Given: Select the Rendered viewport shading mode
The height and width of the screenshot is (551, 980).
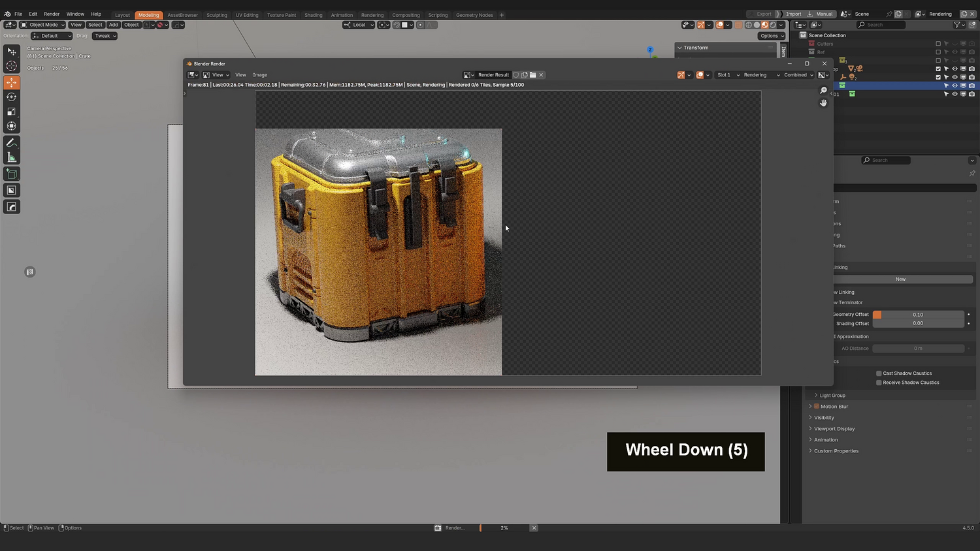Looking at the screenshot, I should tap(774, 25).
